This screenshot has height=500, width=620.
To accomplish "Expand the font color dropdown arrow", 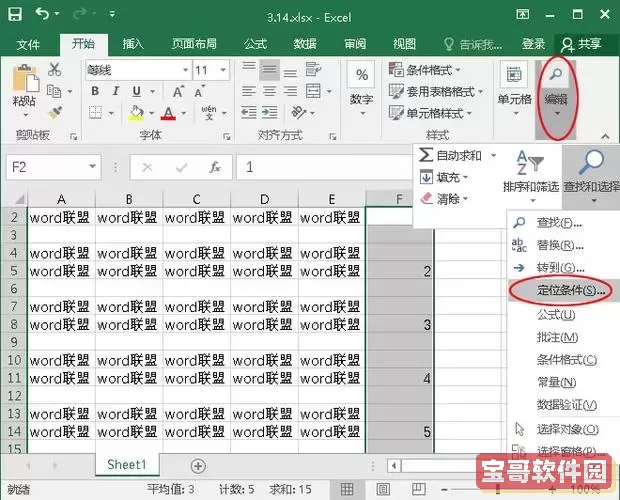I will pos(183,113).
